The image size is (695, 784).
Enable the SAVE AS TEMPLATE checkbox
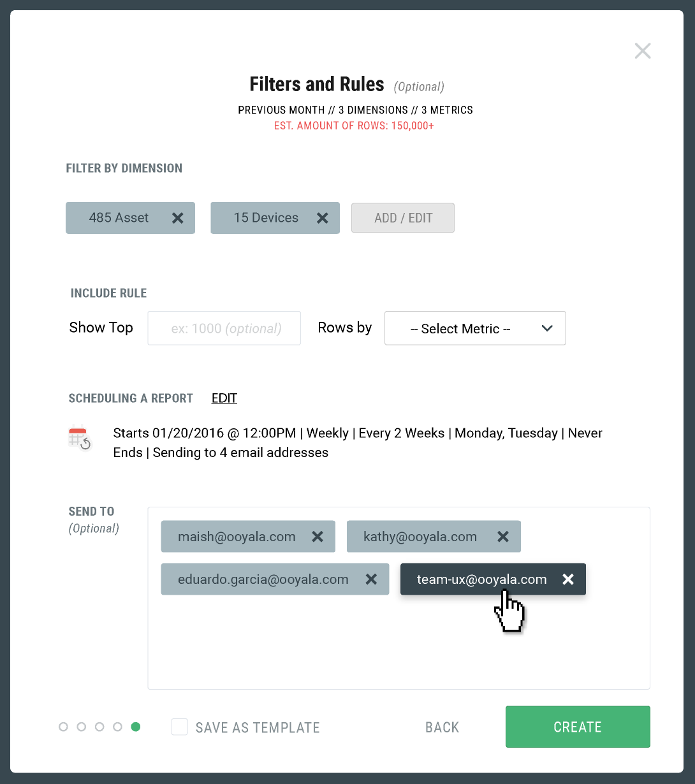(x=179, y=727)
